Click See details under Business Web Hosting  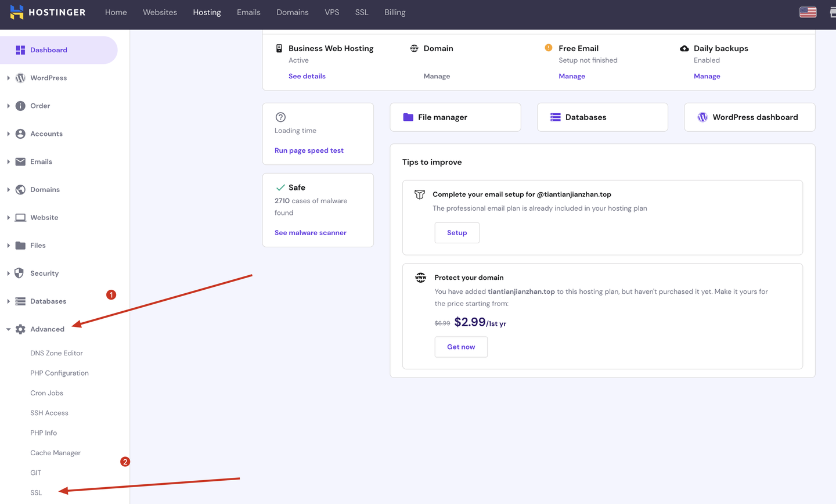307,76
